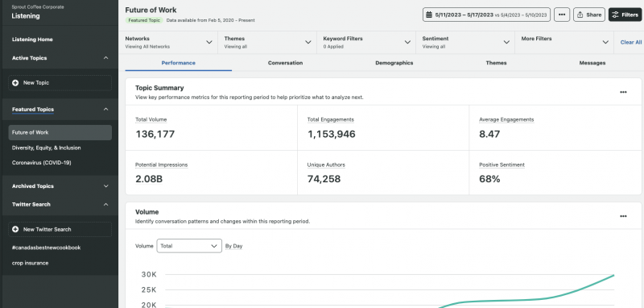Open the Listening Home link
The image size is (644, 308).
click(32, 40)
